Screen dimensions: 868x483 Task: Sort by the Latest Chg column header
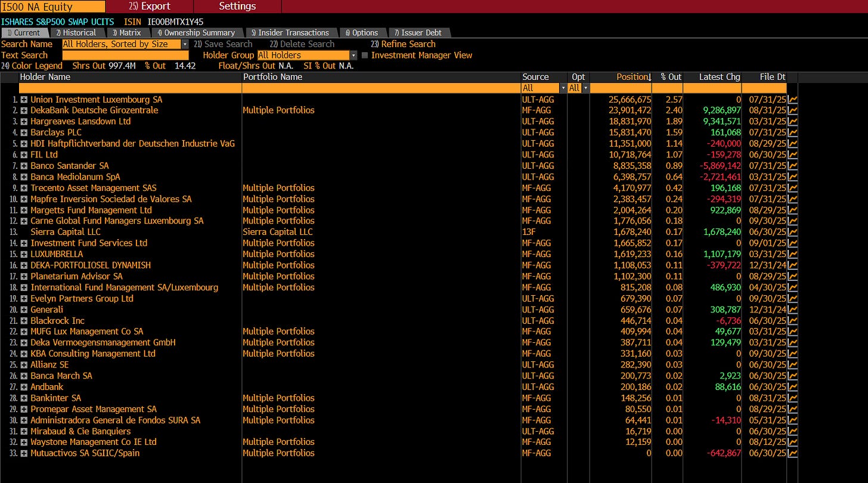720,77
